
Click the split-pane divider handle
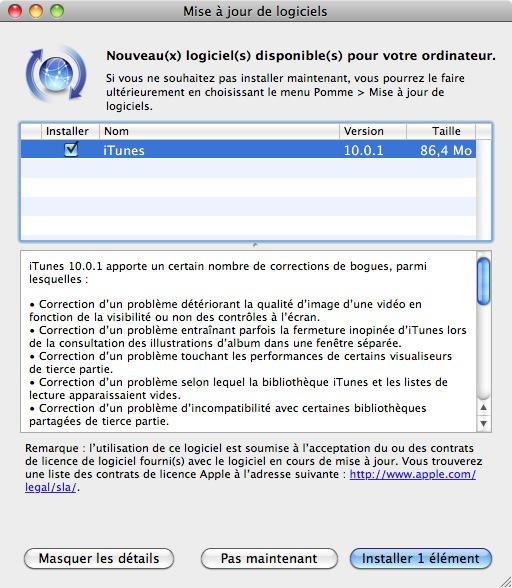[255, 245]
